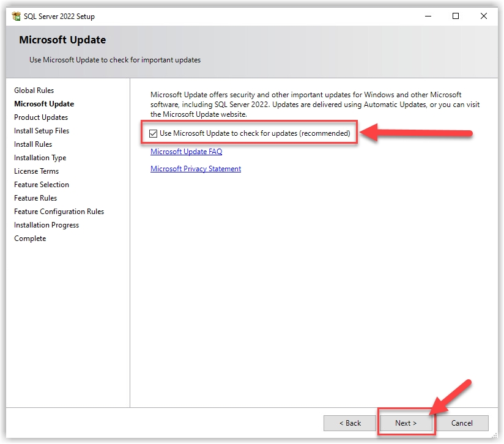This screenshot has height=444, width=504.
Task: Select Install Rules step in sidebar
Action: pyautogui.click(x=33, y=144)
